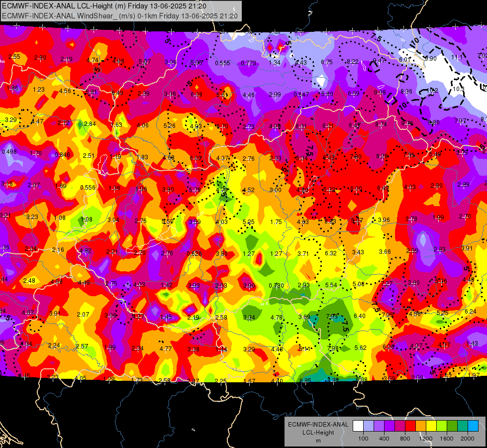Click the wind shear value 6.85
This screenshot has width=487, height=448.
(305, 380)
